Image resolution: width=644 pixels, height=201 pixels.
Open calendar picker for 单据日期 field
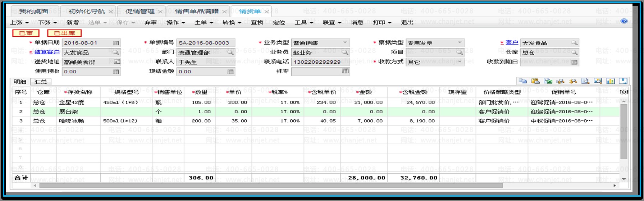[116, 43]
